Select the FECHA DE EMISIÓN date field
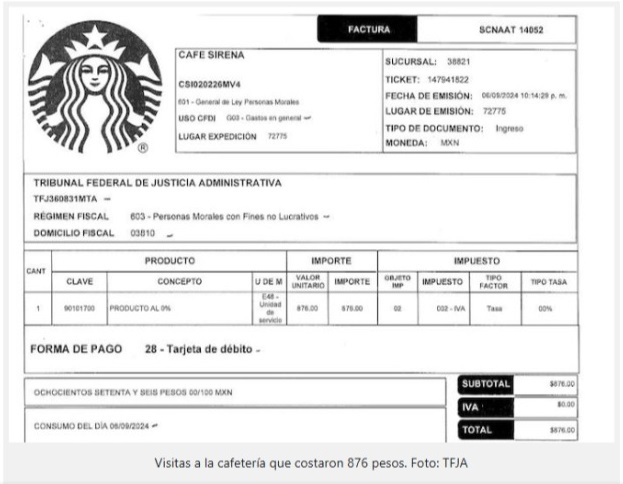 pos(476,95)
